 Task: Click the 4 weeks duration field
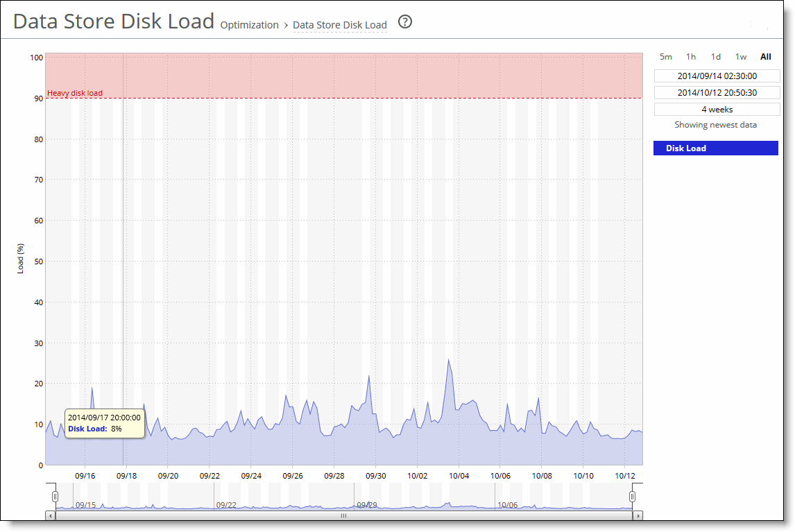(717, 110)
